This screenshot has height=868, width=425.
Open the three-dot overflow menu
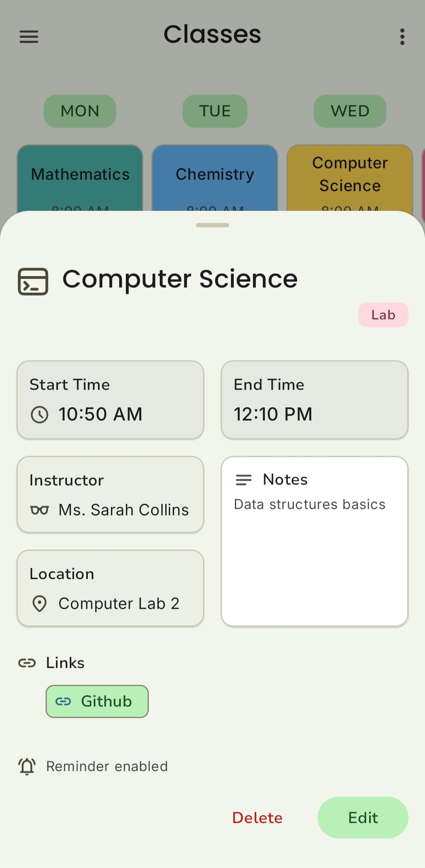(x=402, y=37)
